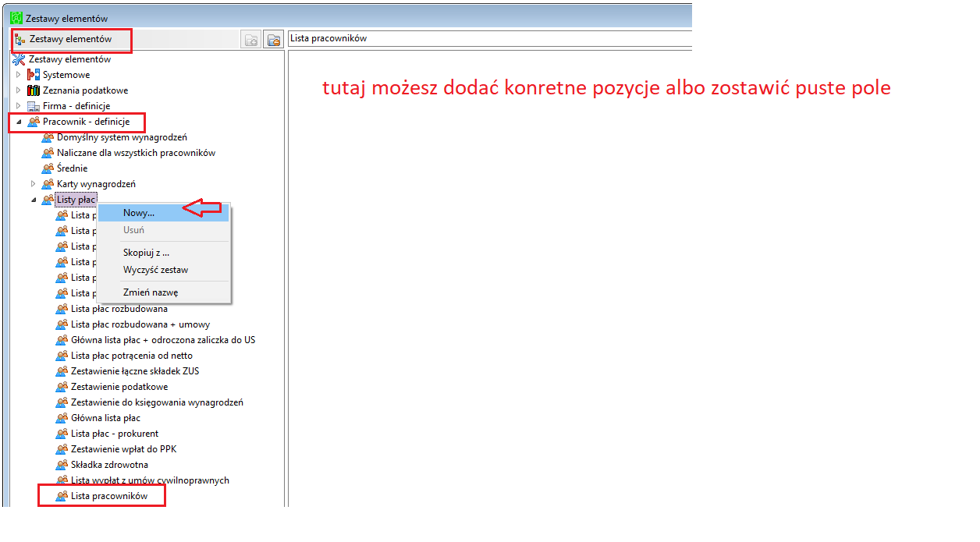Collapse the Listy płac tree node
This screenshot has height=542, width=980.
(33, 200)
